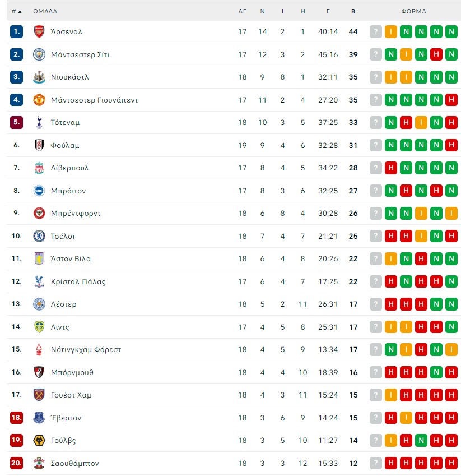Click the Arsenal club crest icon

click(39, 31)
